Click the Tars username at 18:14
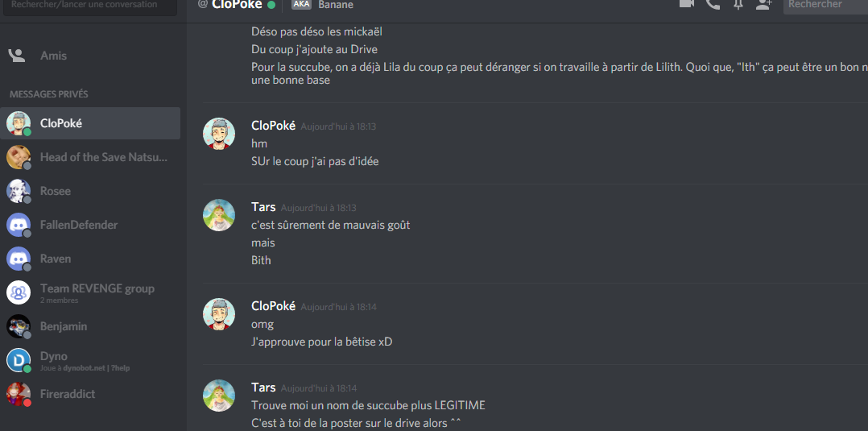Image resolution: width=868 pixels, height=431 pixels. 263,387
